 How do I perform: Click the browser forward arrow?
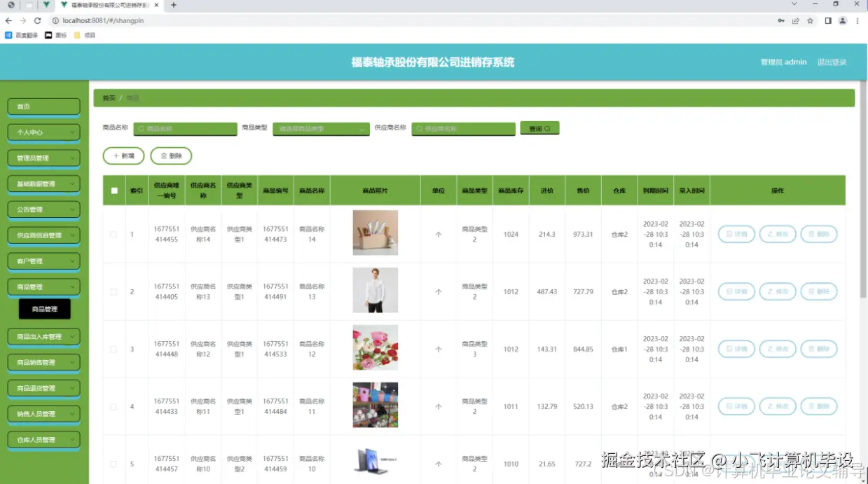tap(22, 21)
